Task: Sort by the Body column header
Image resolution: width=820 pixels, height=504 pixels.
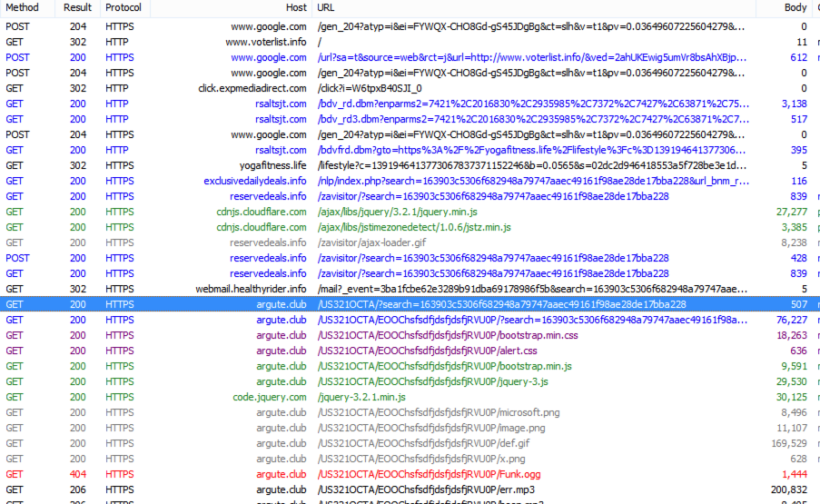Action: (795, 7)
